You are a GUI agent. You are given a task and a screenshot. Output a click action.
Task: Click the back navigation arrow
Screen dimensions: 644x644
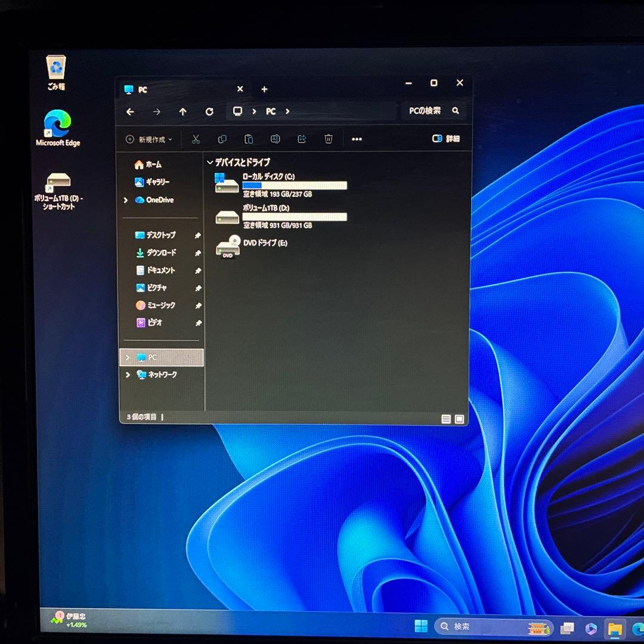click(x=130, y=112)
